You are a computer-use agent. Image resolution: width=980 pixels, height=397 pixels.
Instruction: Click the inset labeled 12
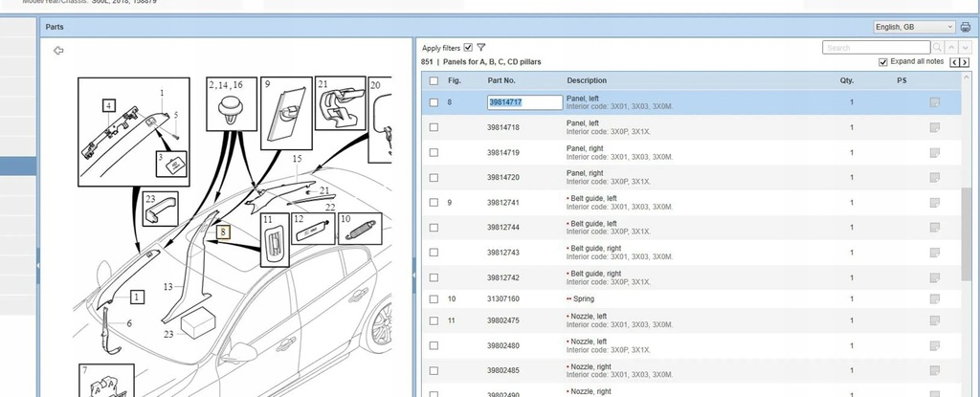(313, 229)
